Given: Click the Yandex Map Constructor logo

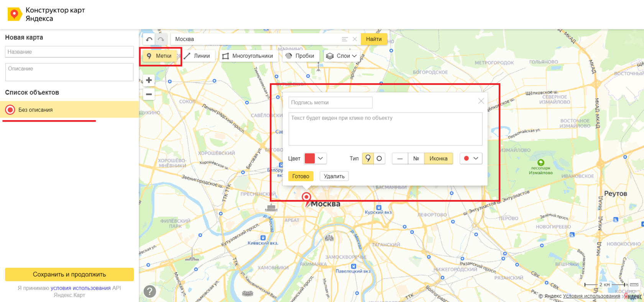Looking at the screenshot, I should 46,14.
